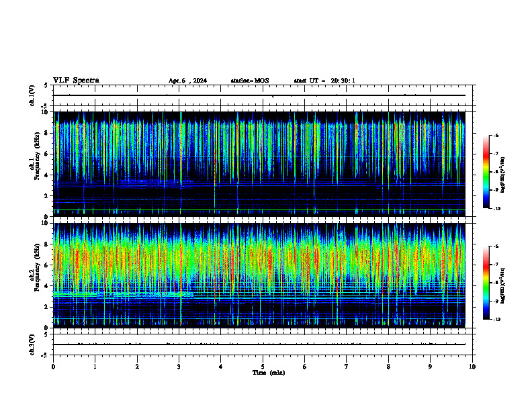This screenshot has height=411, width=532.
Task: Click inside the ch.2 spectrogram panel
Action: (x=259, y=275)
